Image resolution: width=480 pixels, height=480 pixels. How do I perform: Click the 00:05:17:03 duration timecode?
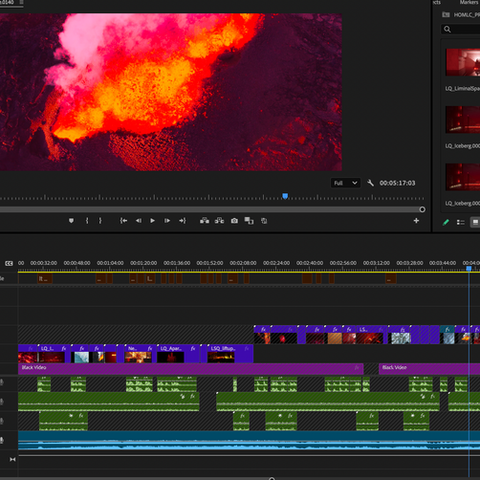point(397,183)
